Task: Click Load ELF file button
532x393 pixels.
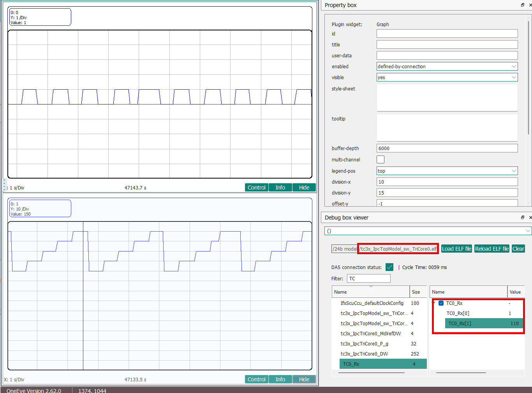Action: click(x=456, y=249)
